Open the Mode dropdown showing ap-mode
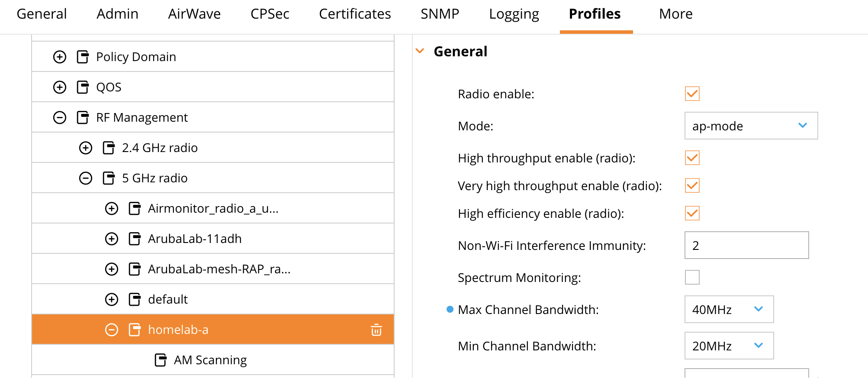The height and width of the screenshot is (382, 868). click(751, 126)
